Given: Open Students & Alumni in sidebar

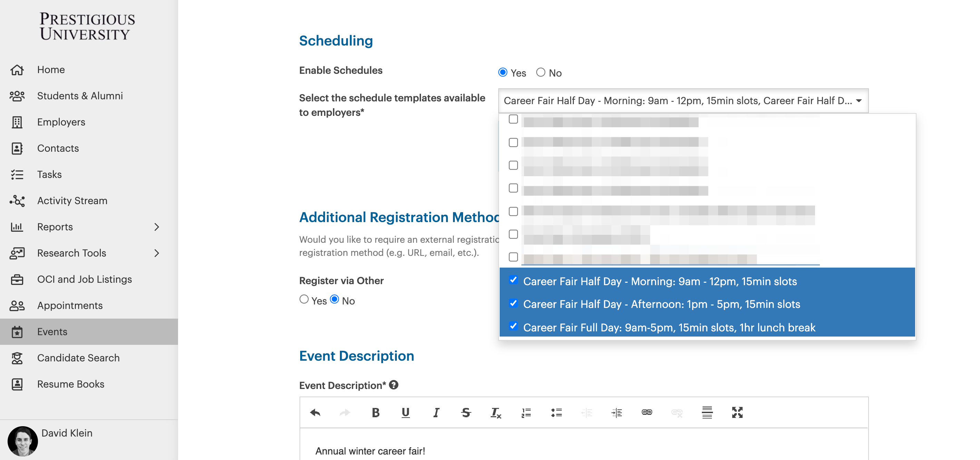Looking at the screenshot, I should click(x=80, y=96).
